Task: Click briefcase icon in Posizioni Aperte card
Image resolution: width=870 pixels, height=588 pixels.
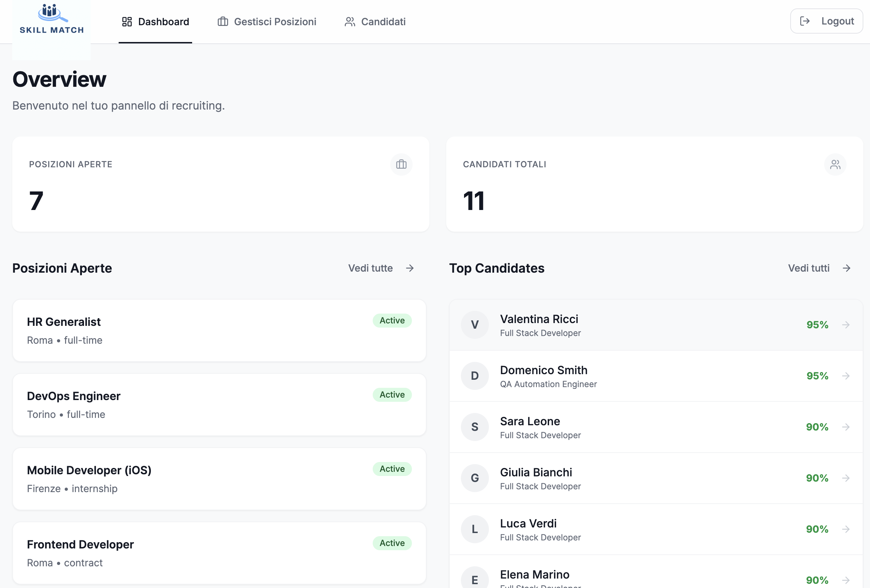Action: [401, 164]
